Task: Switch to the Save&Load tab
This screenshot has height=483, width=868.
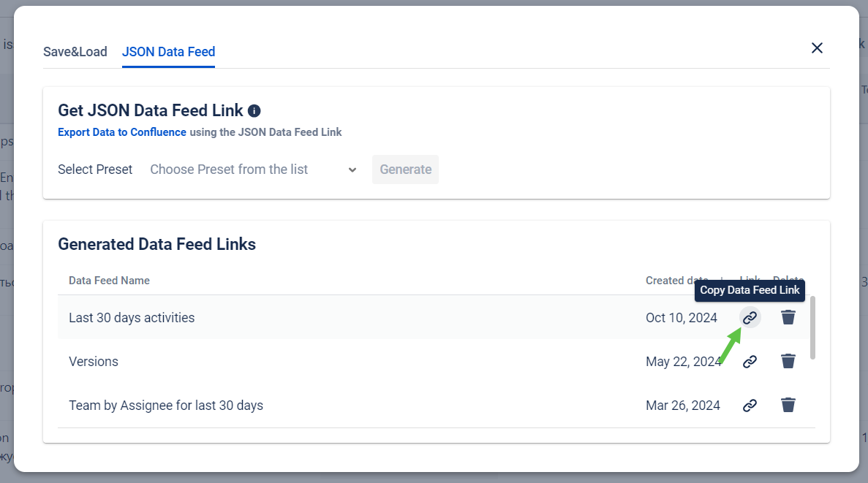Action: pos(75,52)
